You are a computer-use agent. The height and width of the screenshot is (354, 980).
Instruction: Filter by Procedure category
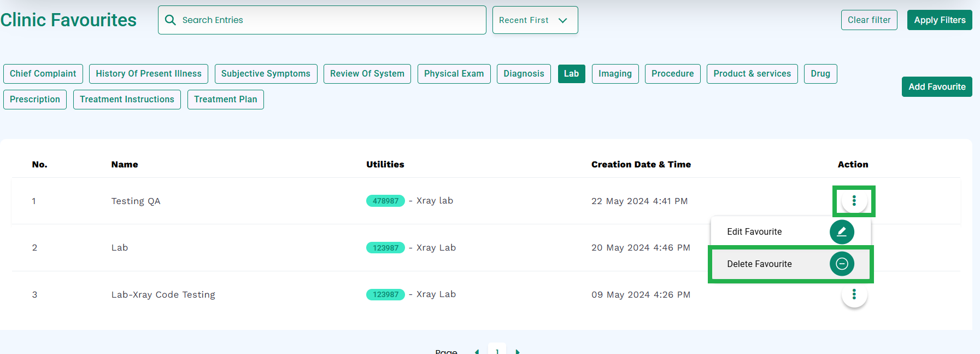point(673,74)
